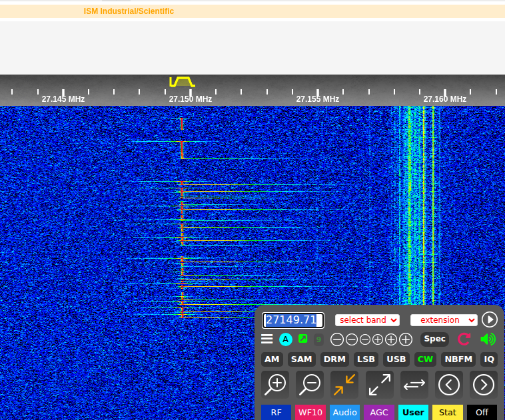This screenshot has height=420, width=505.
Task: Toggle the Spec spectrum display button
Action: pos(434,339)
